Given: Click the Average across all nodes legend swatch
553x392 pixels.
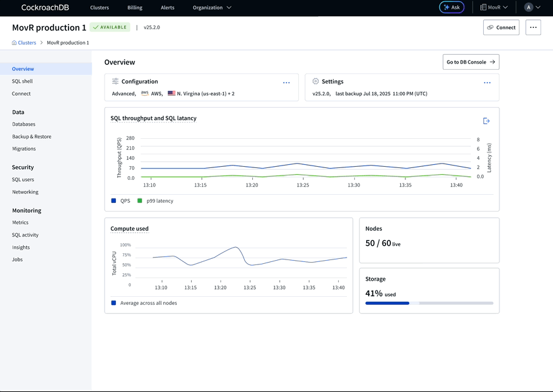Looking at the screenshot, I should pyautogui.click(x=113, y=303).
